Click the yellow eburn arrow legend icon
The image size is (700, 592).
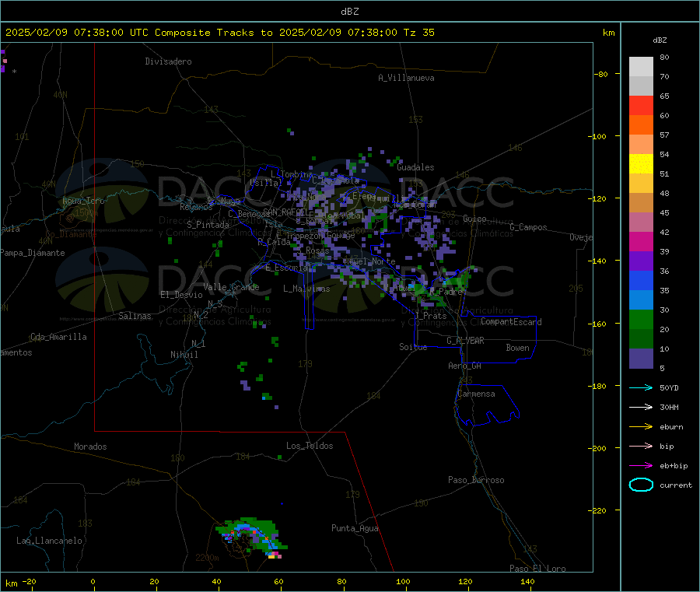pyautogui.click(x=641, y=427)
